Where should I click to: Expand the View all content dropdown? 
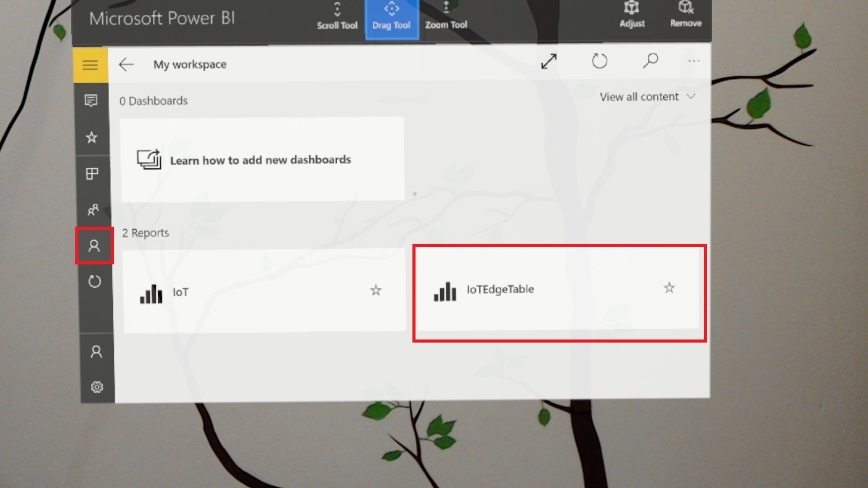647,97
